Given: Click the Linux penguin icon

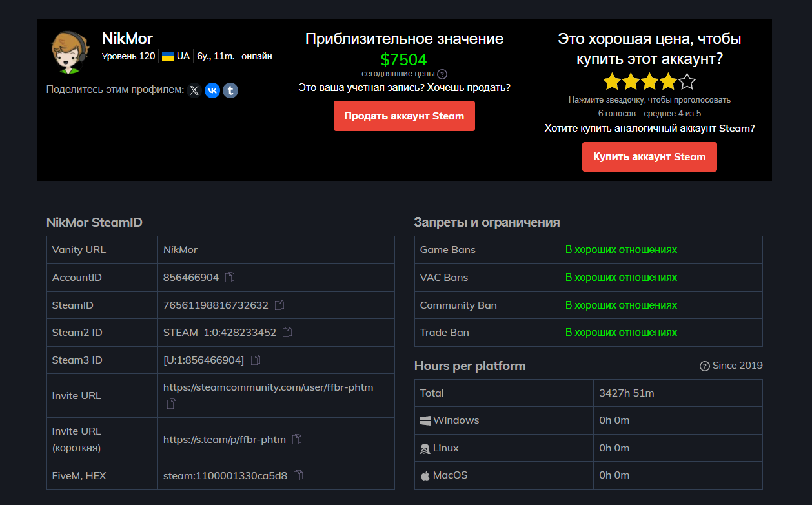Looking at the screenshot, I should click(x=425, y=448).
